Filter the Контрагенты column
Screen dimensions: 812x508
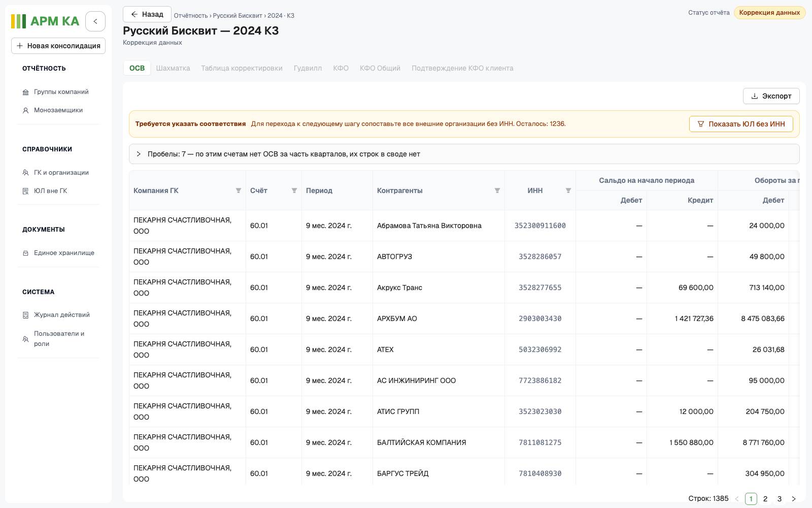coord(497,190)
